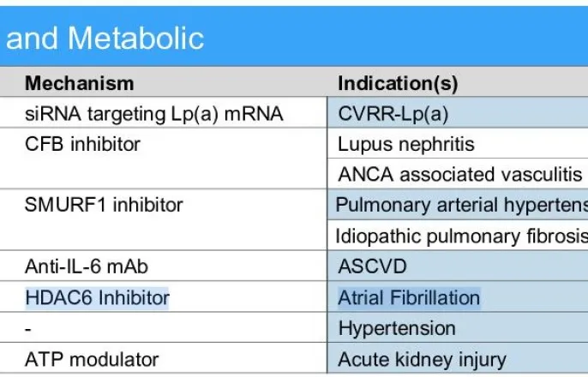Select the Acute kidney injury cell
This screenshot has height=377, width=588.
422,359
